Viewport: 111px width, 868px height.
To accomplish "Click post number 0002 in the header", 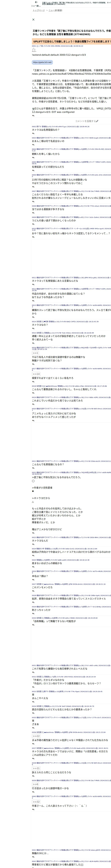I will click(34, 127).
